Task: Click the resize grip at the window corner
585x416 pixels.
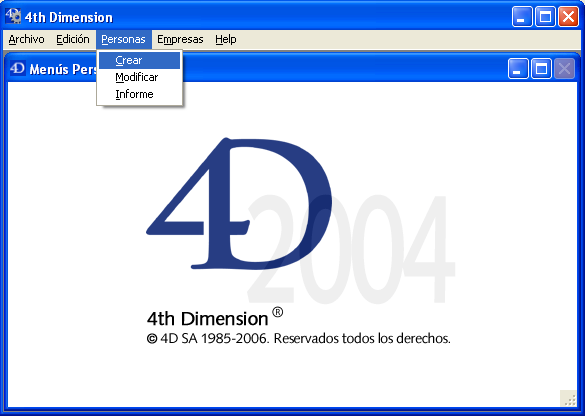Action: 569,398
